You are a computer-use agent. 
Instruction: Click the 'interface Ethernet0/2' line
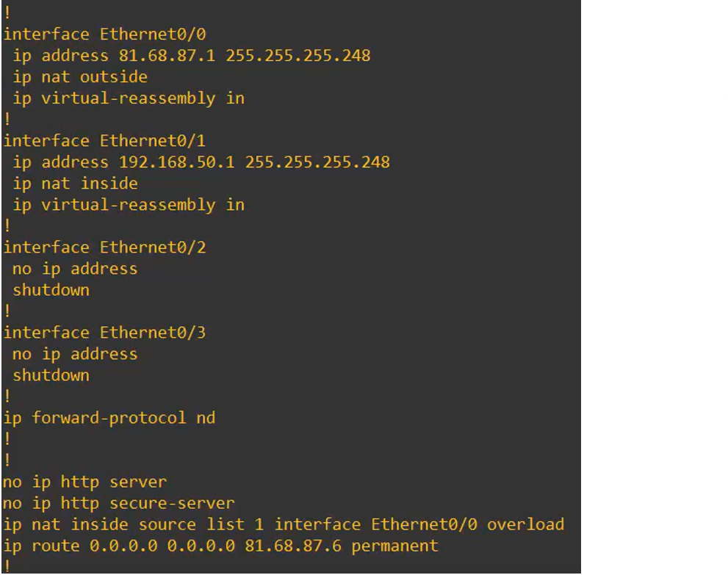105,247
